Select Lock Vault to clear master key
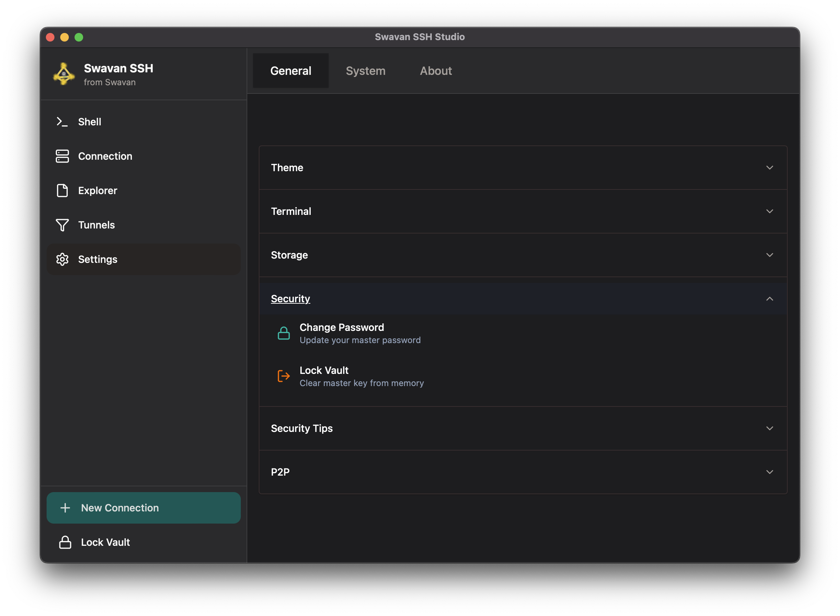Image resolution: width=840 pixels, height=616 pixels. (324, 370)
